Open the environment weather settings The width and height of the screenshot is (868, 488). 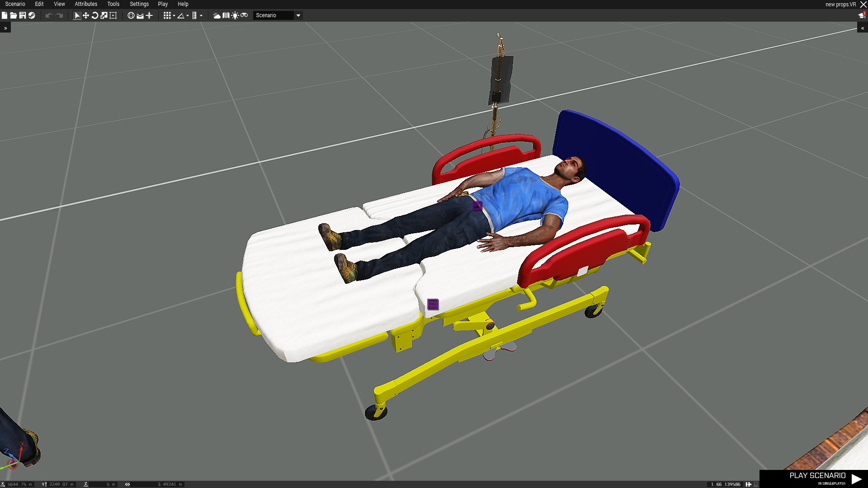click(217, 15)
